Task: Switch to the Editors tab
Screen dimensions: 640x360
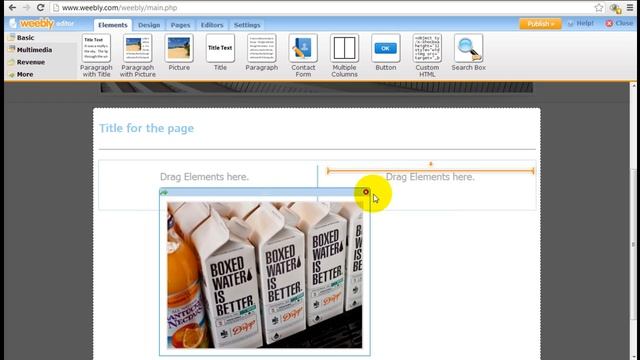Action: pyautogui.click(x=212, y=25)
